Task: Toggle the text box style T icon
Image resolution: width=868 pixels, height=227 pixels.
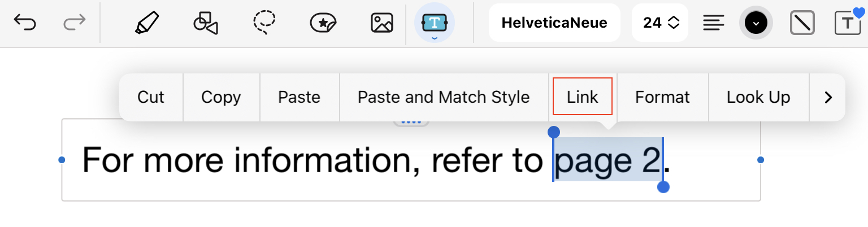Action: pyautogui.click(x=847, y=23)
